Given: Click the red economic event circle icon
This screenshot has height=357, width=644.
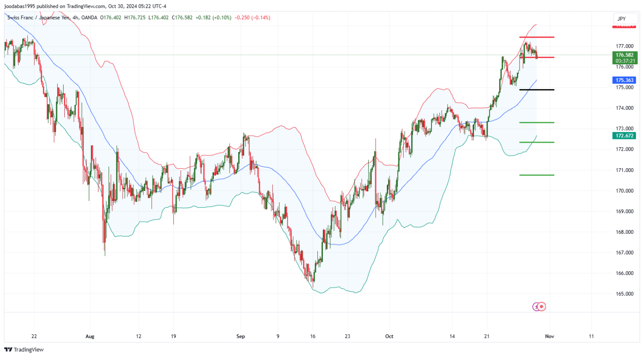Looking at the screenshot, I should click(542, 306).
